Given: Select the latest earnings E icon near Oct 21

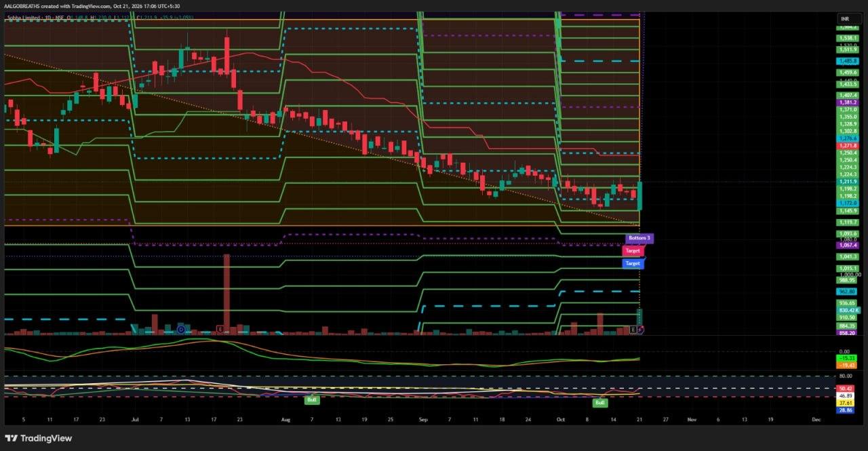Looking at the screenshot, I should pyautogui.click(x=633, y=329).
